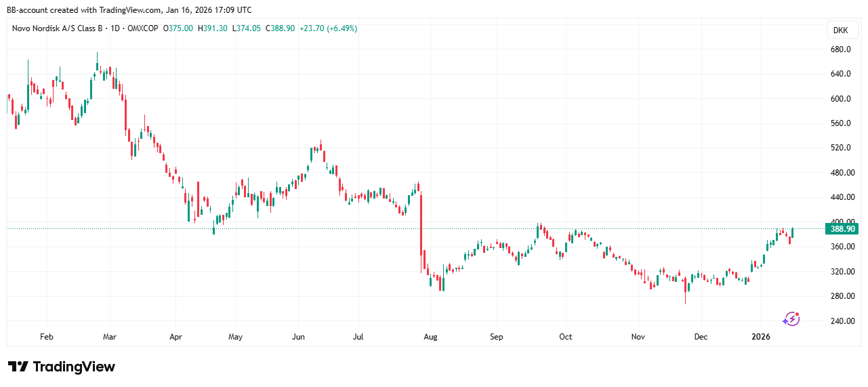Viewport: 868px width, 387px height.
Task: Click the 680.0 price axis label
Action: [841, 49]
